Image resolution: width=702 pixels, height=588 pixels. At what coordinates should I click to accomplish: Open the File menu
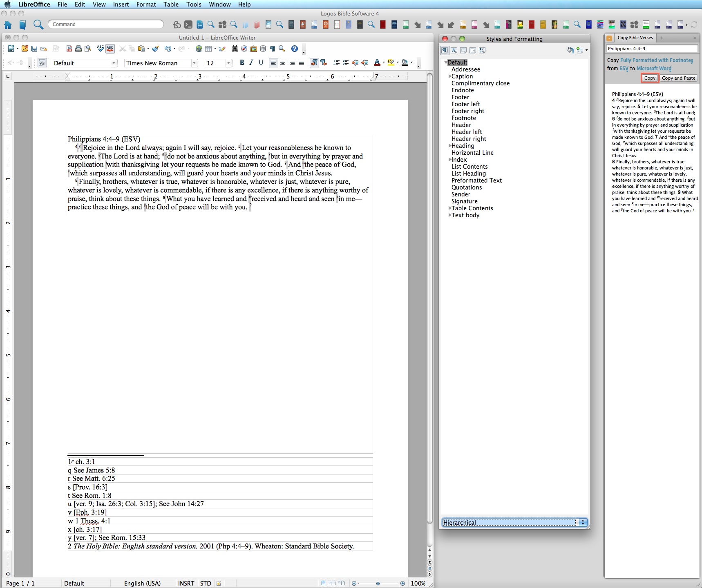(62, 4)
